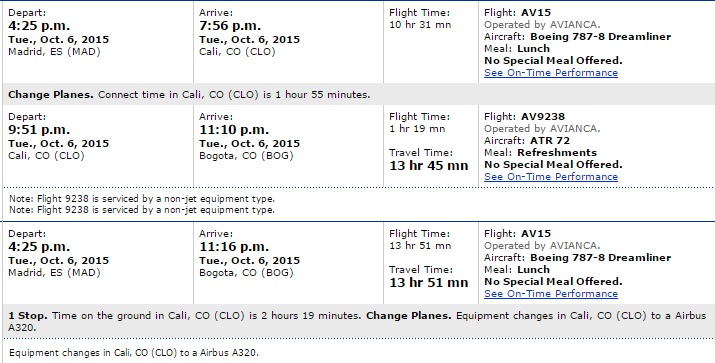Open On-Time Performance link for first AV15 flight
The width and height of the screenshot is (715, 363).
(x=551, y=73)
